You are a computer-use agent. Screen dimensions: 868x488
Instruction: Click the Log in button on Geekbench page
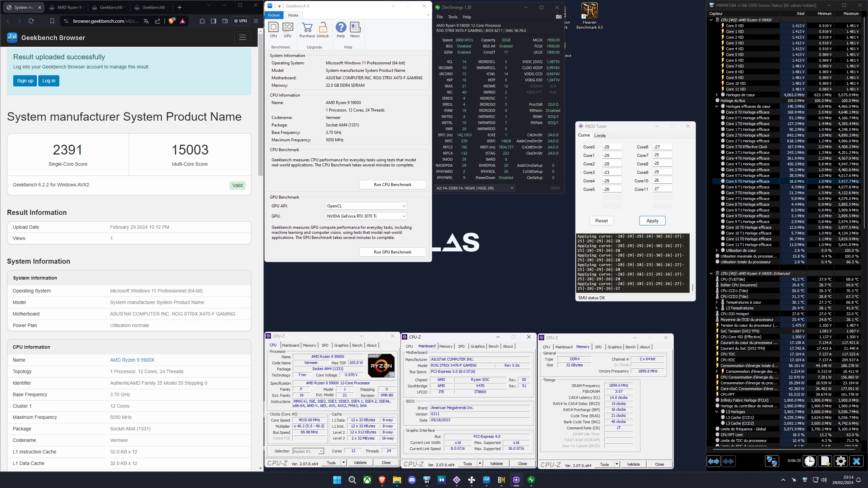(49, 81)
